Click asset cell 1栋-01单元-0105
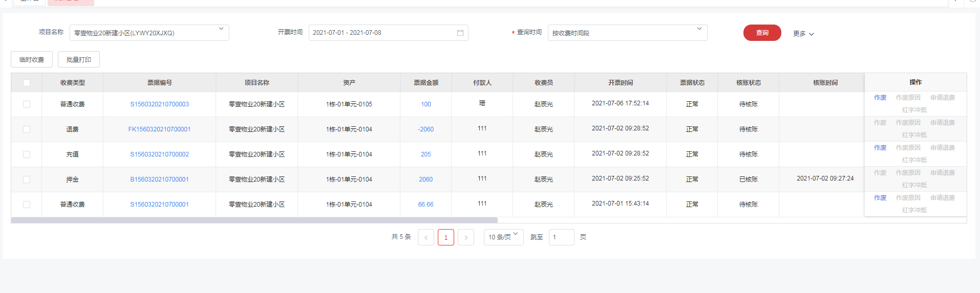Screen dimensions: 980x293 pyautogui.click(x=349, y=104)
